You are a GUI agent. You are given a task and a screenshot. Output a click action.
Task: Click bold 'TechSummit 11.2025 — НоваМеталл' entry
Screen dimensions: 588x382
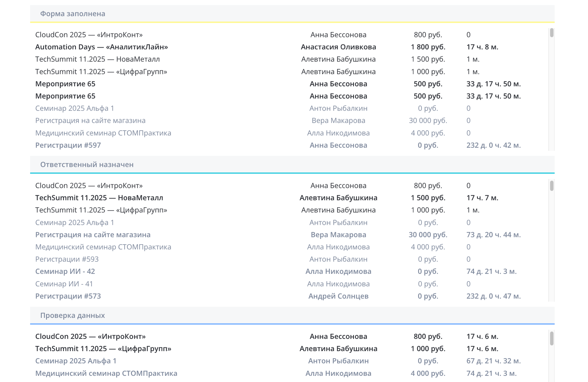[99, 198]
